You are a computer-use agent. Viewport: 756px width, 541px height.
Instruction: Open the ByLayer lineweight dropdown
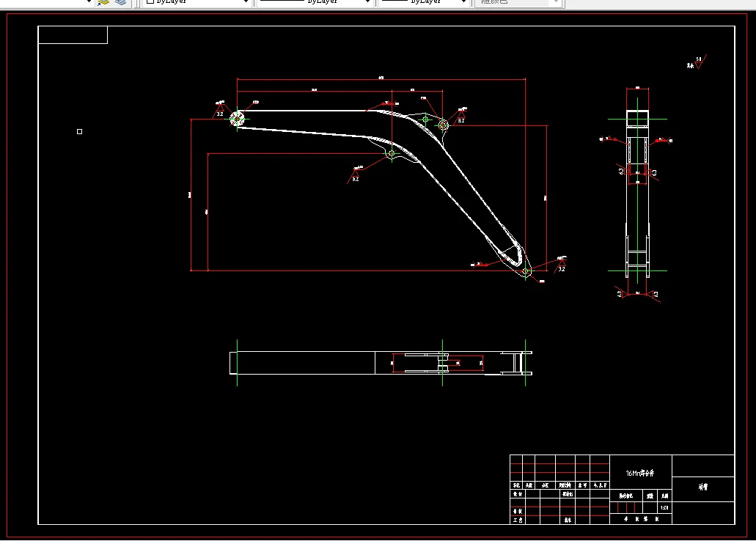coord(425,2)
